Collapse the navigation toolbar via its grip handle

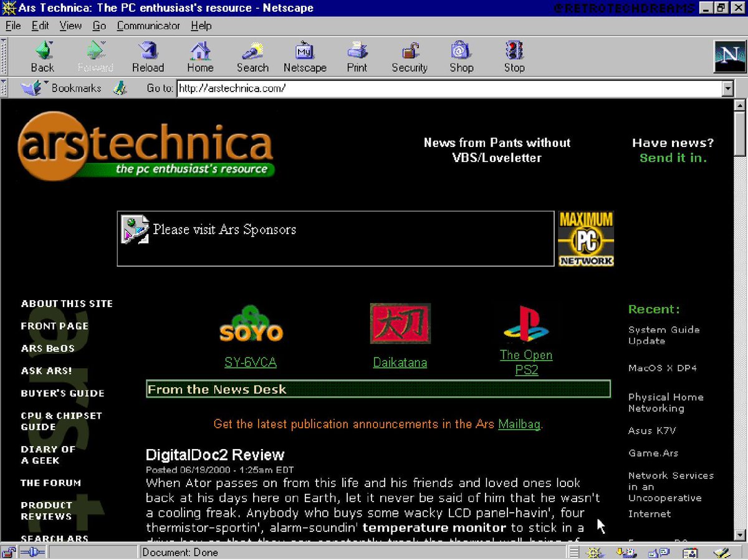coord(3,57)
